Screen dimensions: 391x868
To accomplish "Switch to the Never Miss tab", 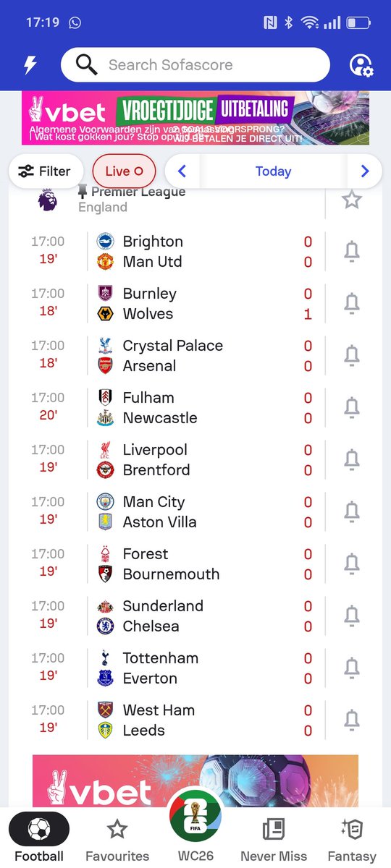I will click(x=274, y=839).
